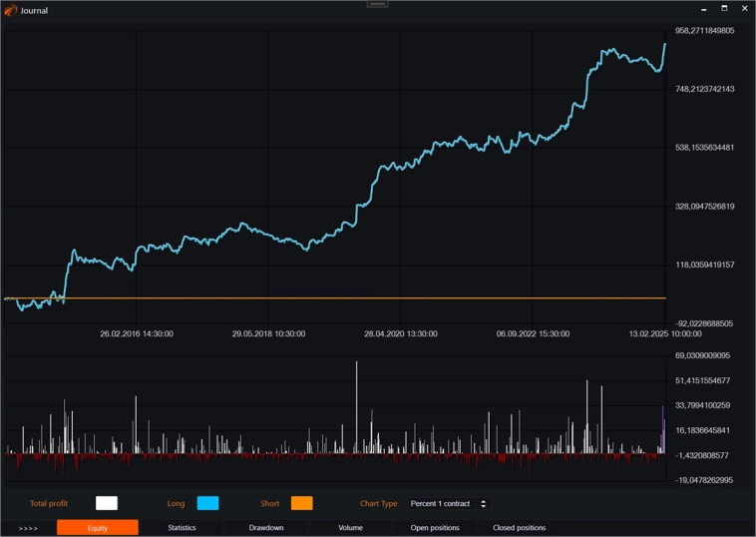Open the Drawdown tab
This screenshot has width=756, height=537.
266,527
